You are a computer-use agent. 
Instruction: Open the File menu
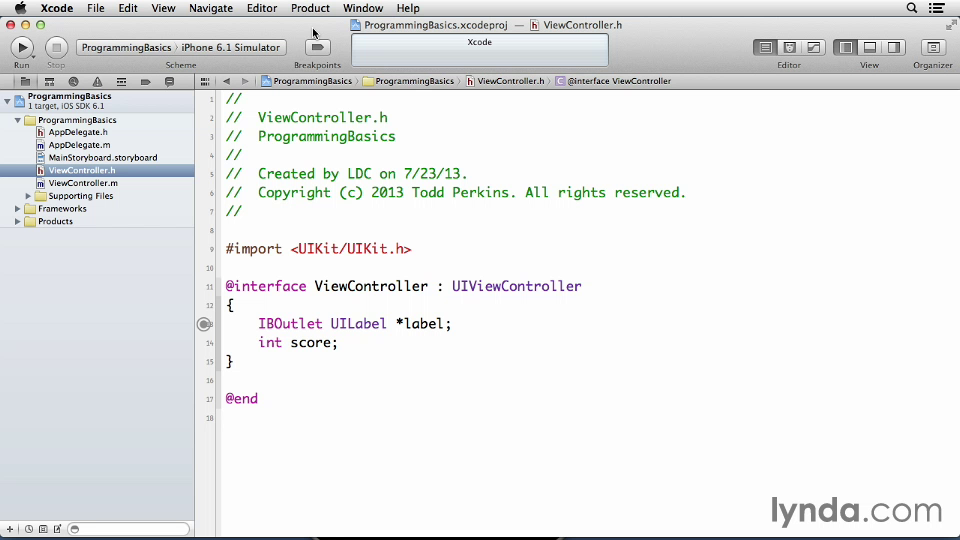96,8
